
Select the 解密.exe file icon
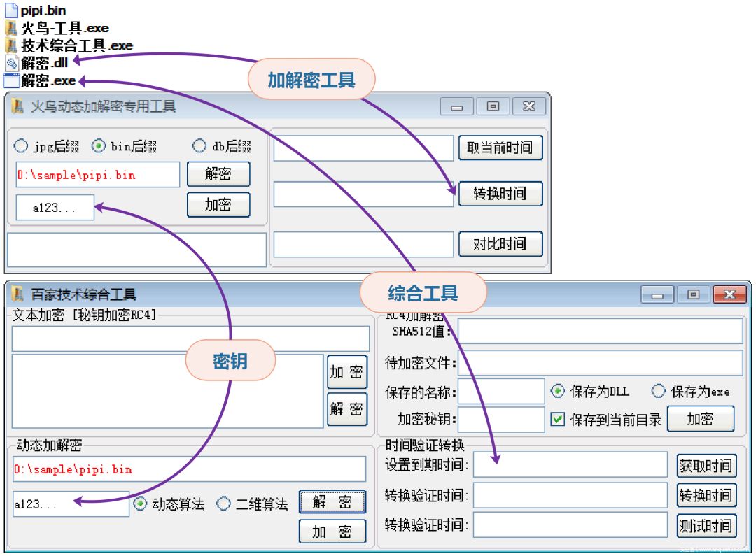point(11,80)
